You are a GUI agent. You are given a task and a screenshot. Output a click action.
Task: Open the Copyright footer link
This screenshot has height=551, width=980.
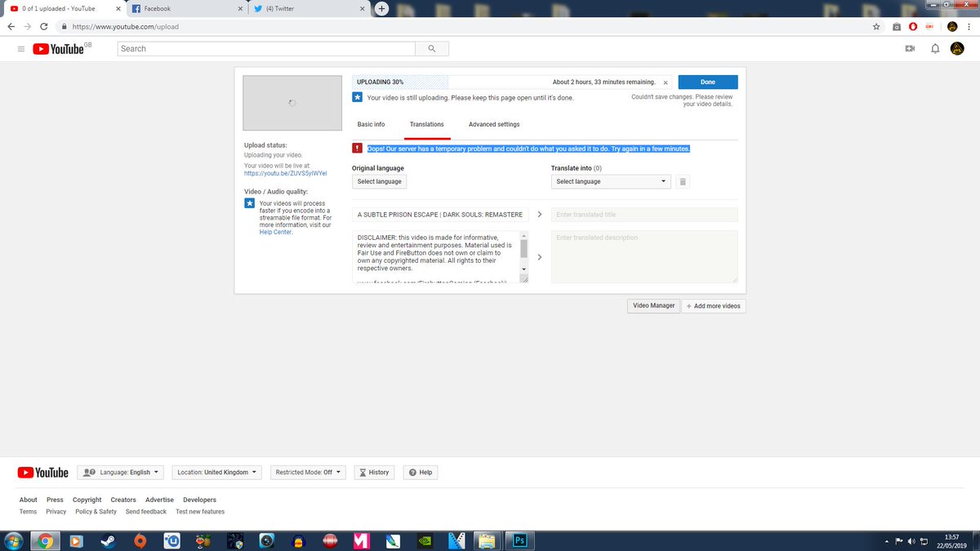pyautogui.click(x=87, y=500)
